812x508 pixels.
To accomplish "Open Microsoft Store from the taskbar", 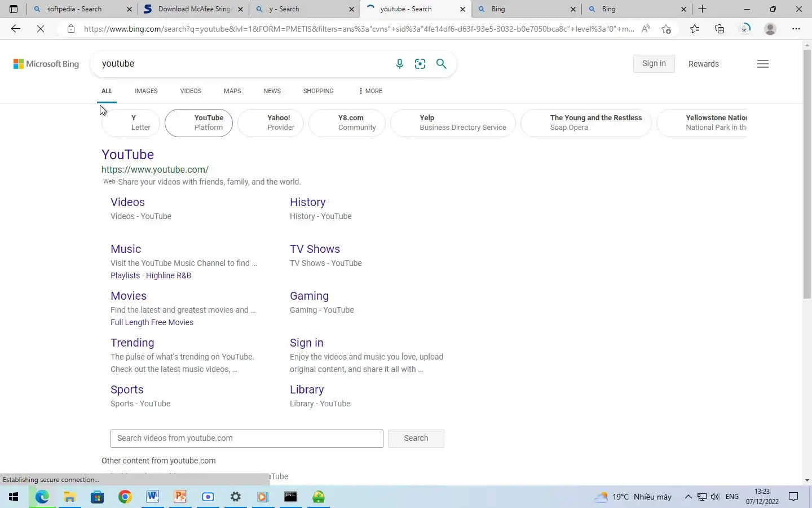I will click(97, 497).
